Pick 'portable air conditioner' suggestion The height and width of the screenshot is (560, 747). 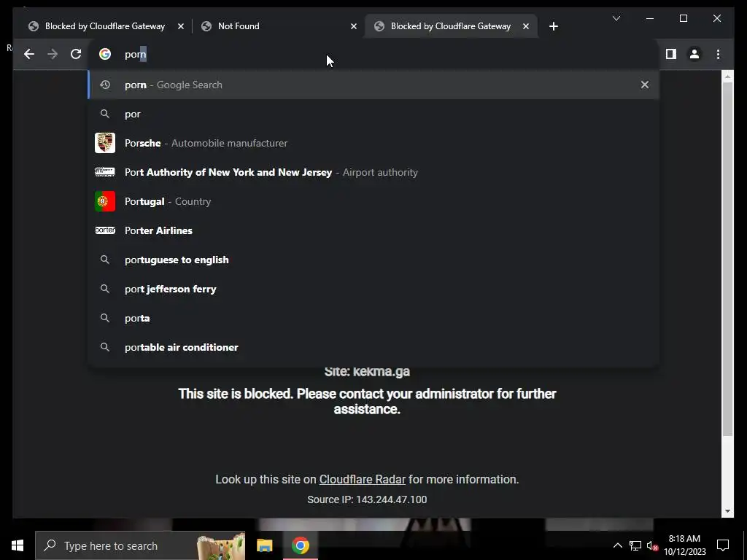click(373, 347)
